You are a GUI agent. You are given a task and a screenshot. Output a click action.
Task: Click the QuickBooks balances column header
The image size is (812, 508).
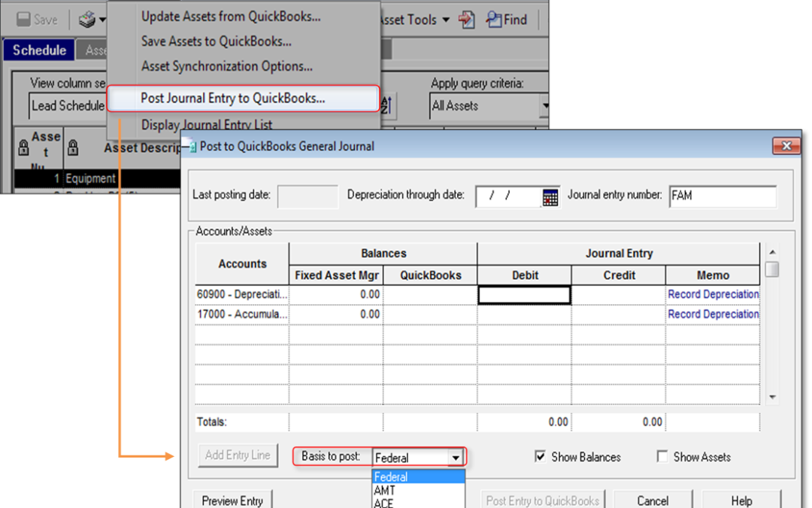(x=430, y=275)
